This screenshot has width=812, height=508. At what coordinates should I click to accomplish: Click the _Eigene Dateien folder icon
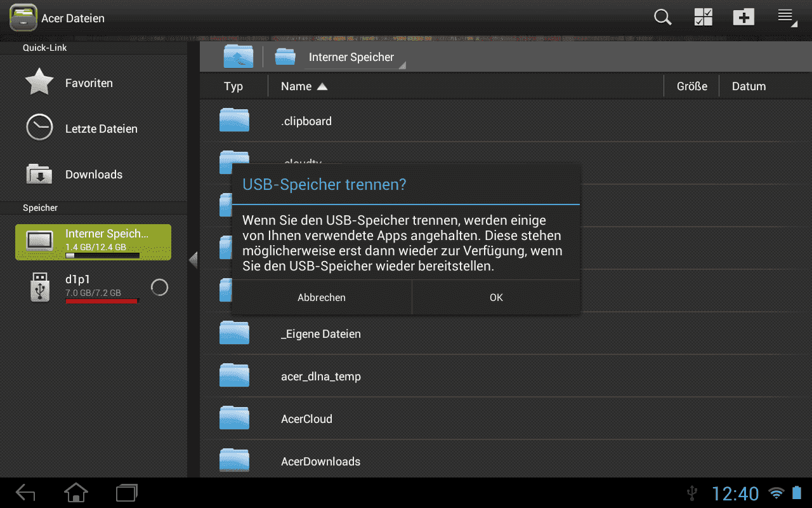coord(234,333)
